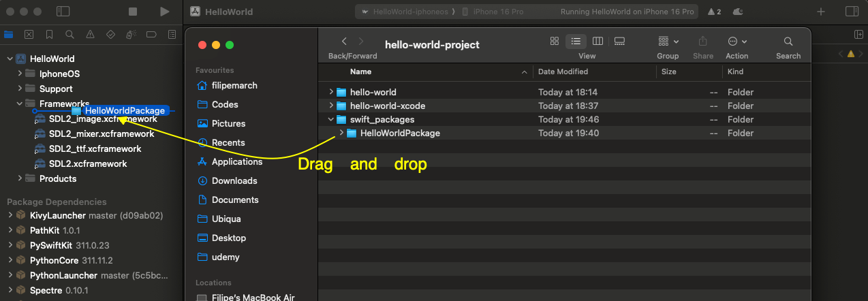Select the hello-world-xcode folder row

pyautogui.click(x=565, y=106)
